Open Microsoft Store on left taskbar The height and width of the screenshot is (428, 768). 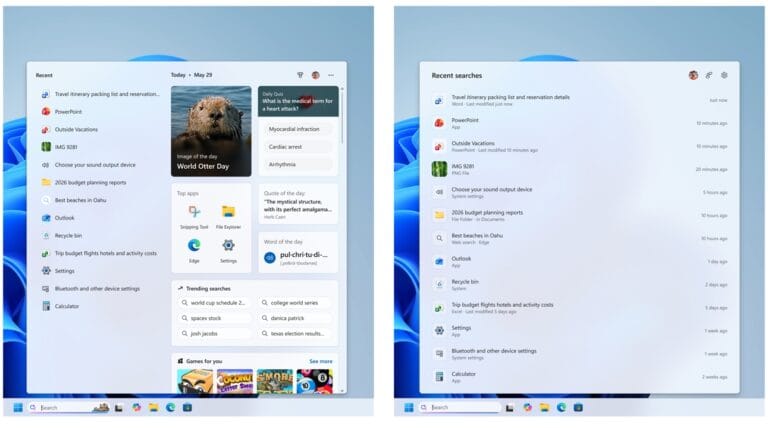(x=187, y=407)
